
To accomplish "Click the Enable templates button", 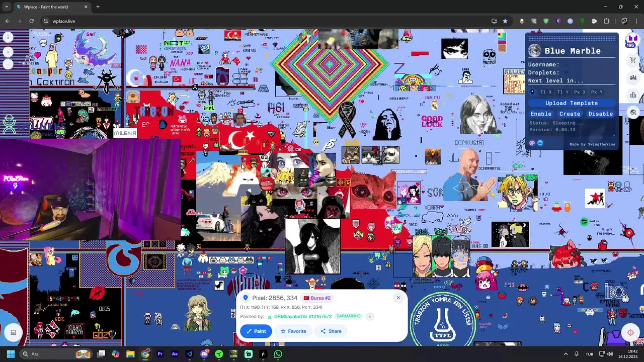I will point(541,114).
